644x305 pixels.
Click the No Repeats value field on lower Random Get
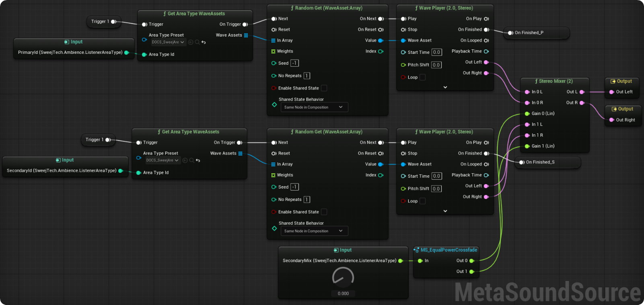coord(307,199)
